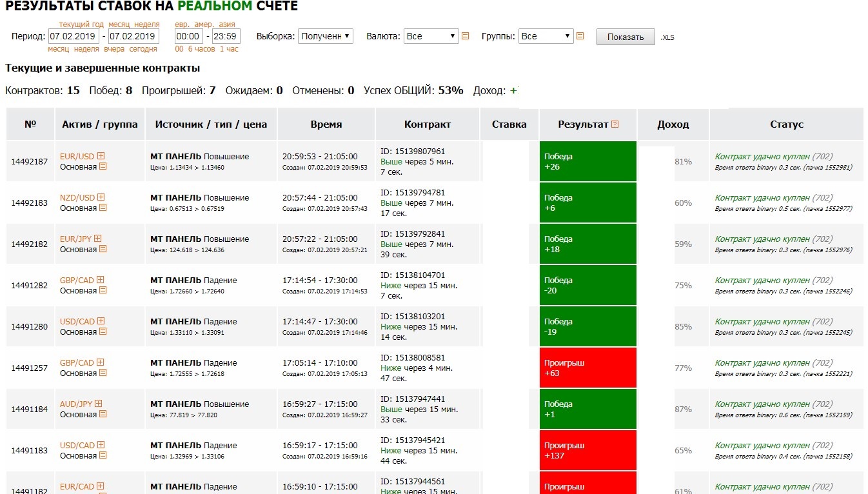Image resolution: width=868 pixels, height=494 pixels.
Task: Export results via the .XLS link
Action: click(667, 37)
